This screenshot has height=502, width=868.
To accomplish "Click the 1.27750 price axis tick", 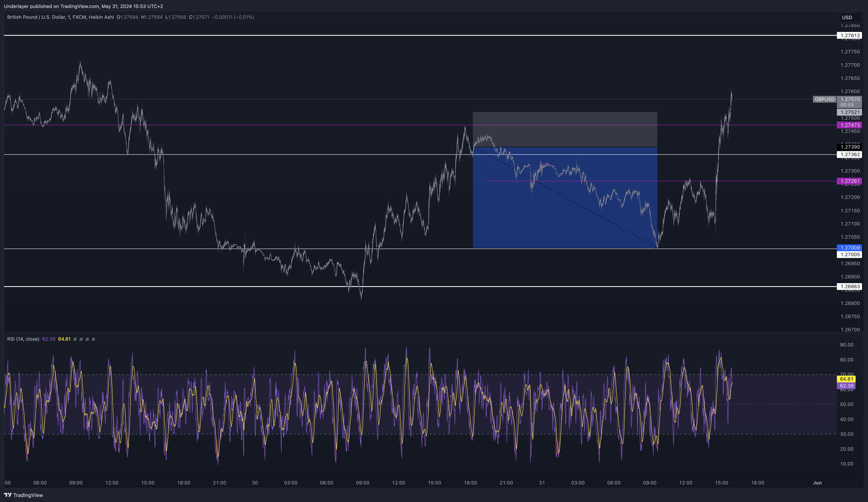I will click(850, 52).
